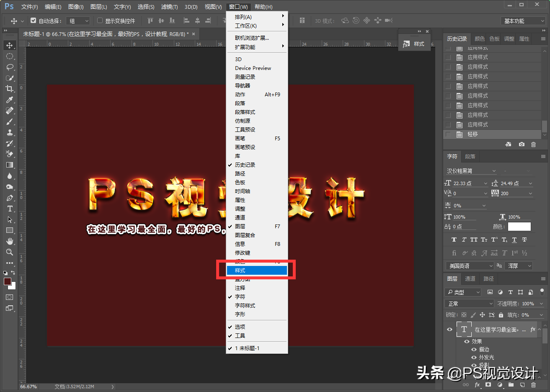Screen dimensions: 550x392
Task: Open the 美国英语 language dropdown
Action: coord(470,266)
